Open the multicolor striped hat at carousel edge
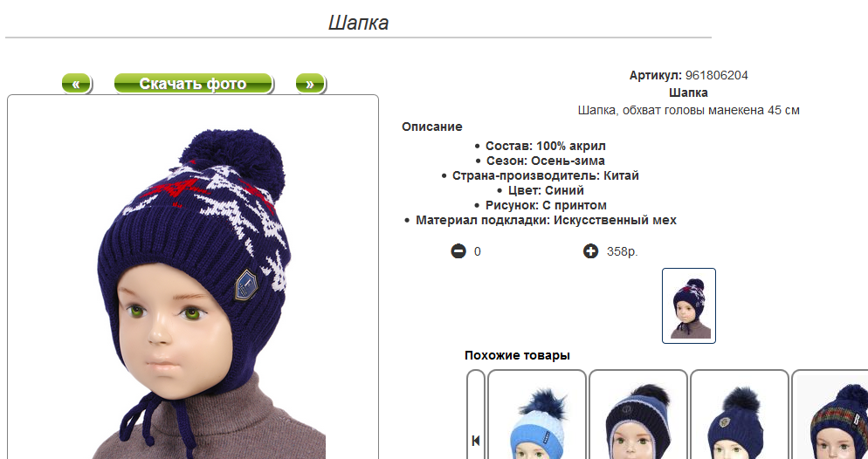This screenshot has width=868, height=459. point(830,414)
